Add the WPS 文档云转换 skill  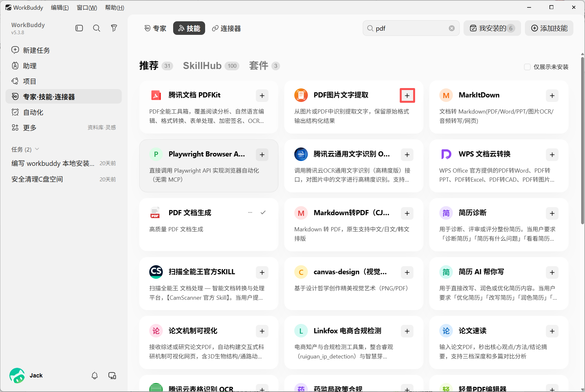(552, 155)
